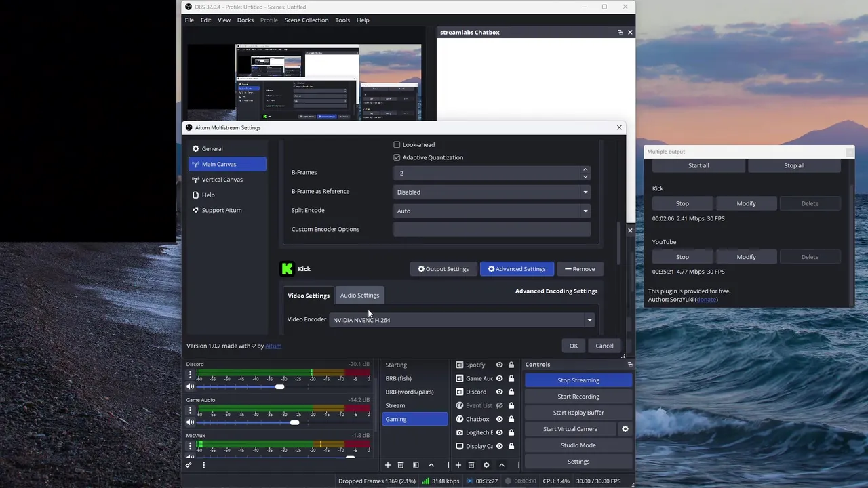868x488 pixels.
Task: Click Stop all in Multiple output
Action: [794, 165]
